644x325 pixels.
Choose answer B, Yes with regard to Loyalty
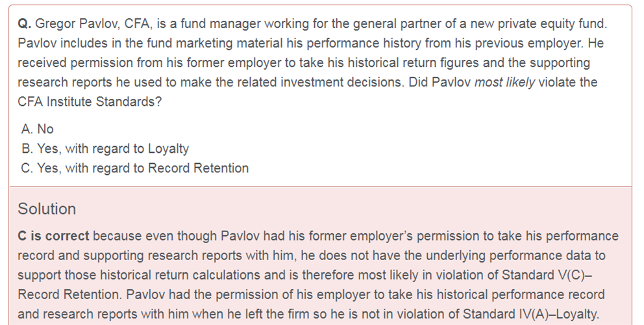(x=105, y=148)
